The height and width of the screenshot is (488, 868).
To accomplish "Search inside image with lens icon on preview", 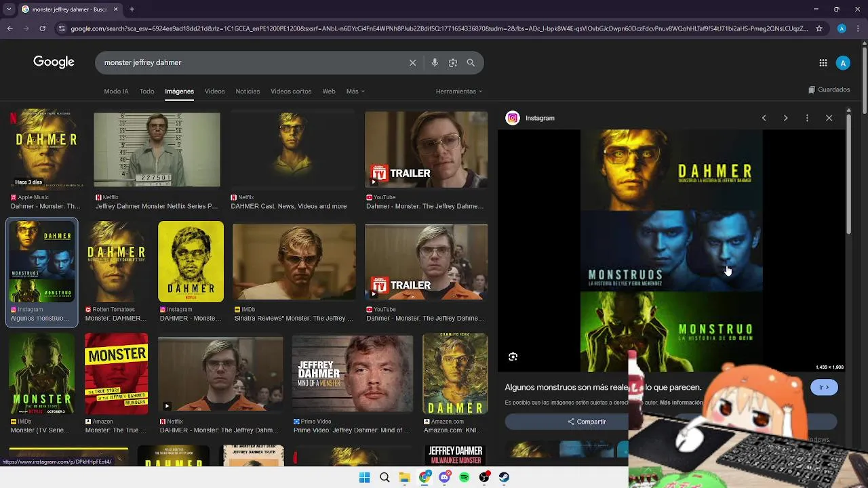I will tap(513, 357).
